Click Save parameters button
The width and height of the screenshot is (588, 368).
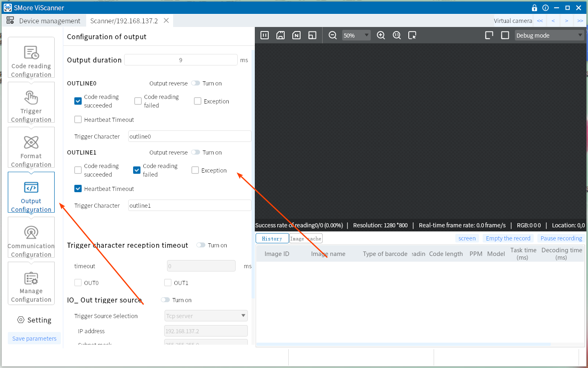pos(34,338)
